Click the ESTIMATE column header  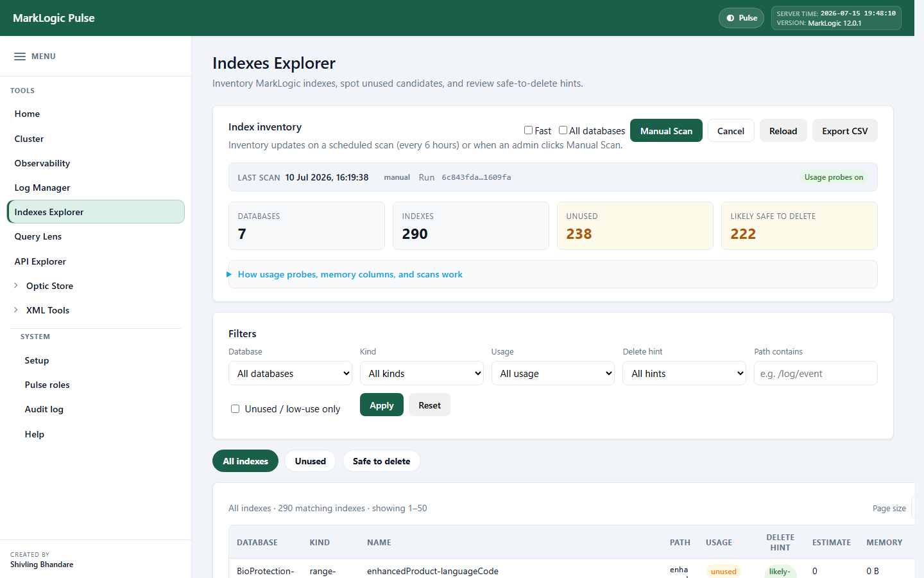[832, 543]
